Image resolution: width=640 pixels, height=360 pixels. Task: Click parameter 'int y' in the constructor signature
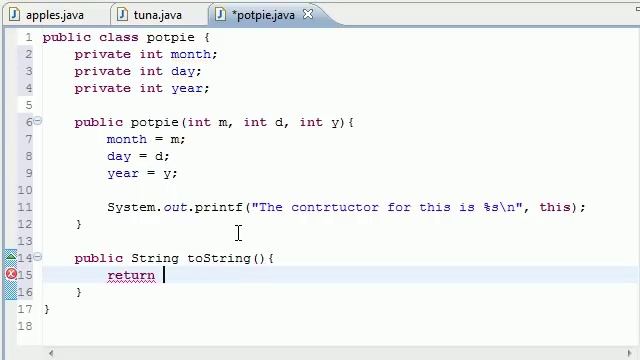click(319, 122)
